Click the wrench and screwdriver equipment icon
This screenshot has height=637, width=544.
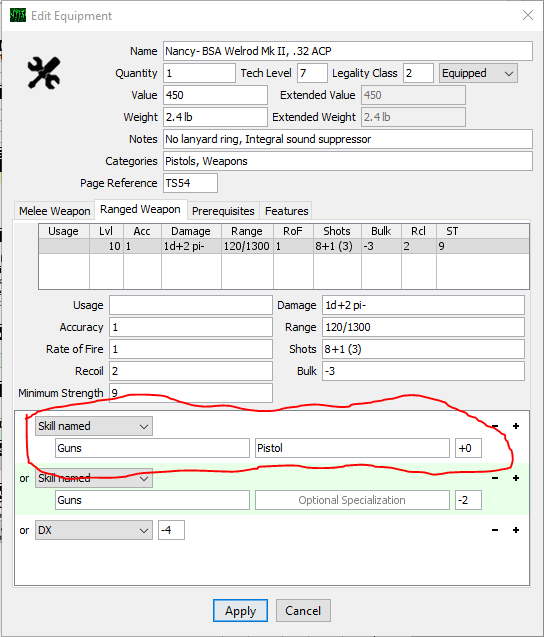tap(44, 73)
